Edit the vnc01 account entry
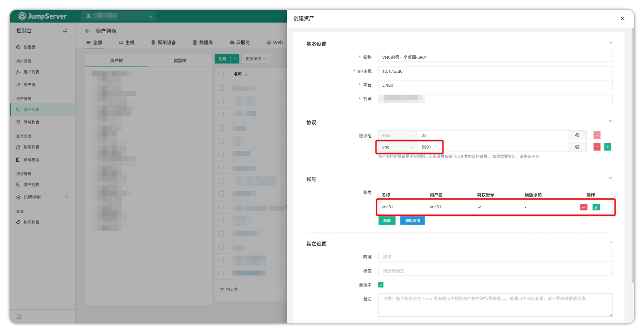Viewport: 644px width, 330px height. coord(596,207)
